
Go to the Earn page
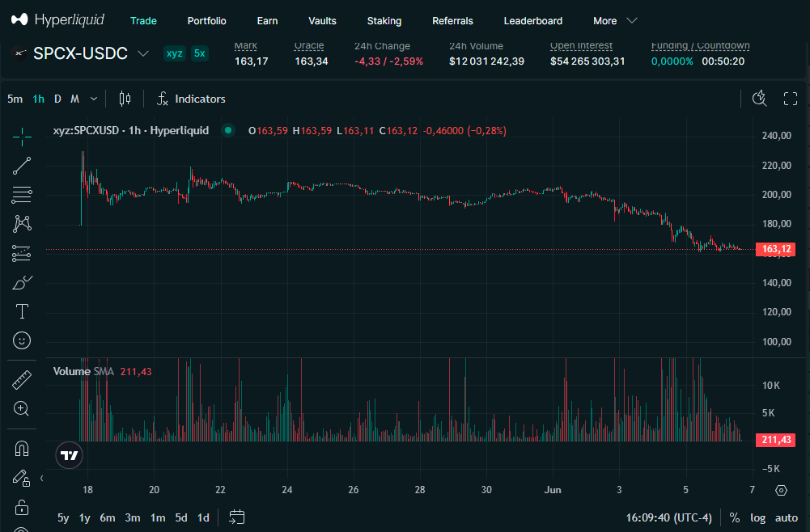click(x=267, y=21)
